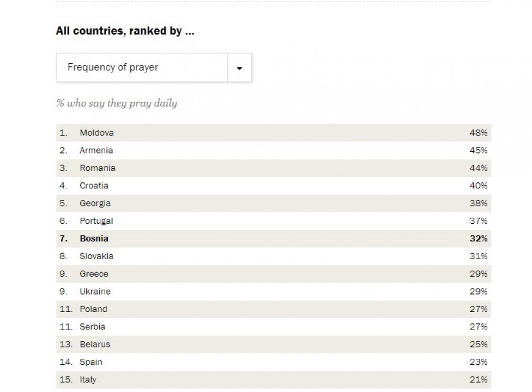Select the Poland entry
The image size is (532, 392).
click(x=93, y=309)
